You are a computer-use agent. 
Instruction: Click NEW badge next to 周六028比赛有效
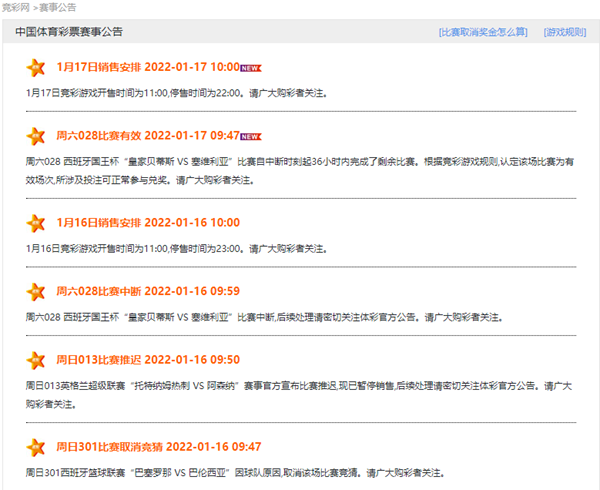point(251,136)
